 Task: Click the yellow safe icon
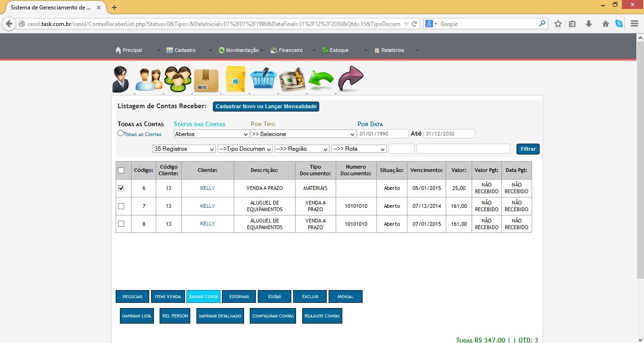236,79
